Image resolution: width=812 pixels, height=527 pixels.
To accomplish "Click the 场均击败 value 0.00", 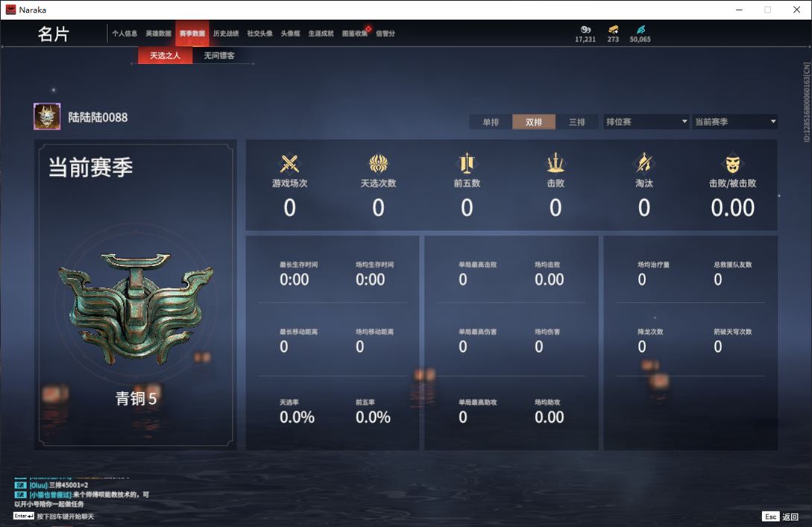I will [550, 280].
